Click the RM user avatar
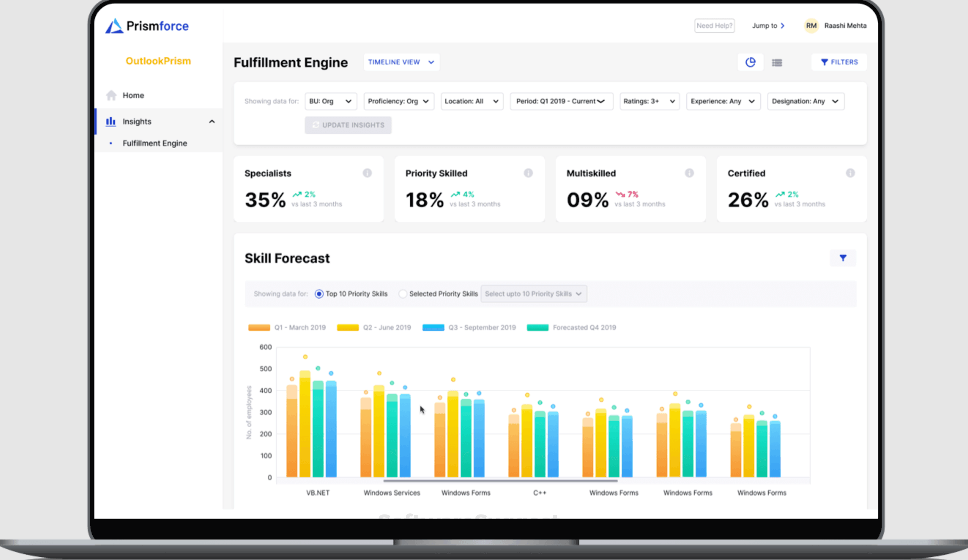The image size is (968, 560). tap(811, 26)
